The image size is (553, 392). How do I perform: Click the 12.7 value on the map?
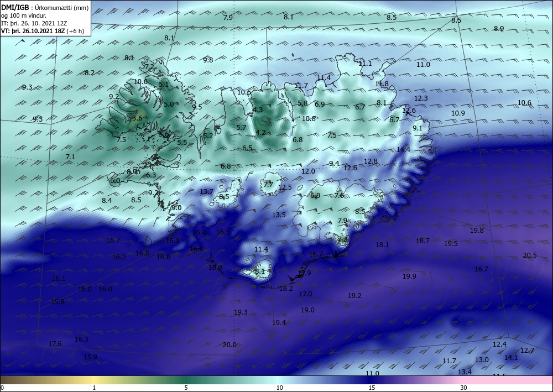pos(527,351)
